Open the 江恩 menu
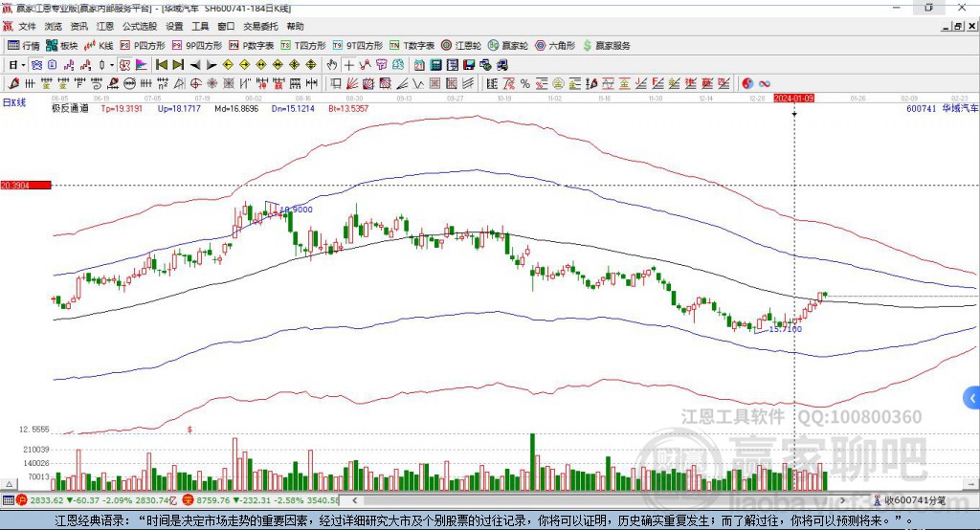980x530 pixels. [x=105, y=26]
